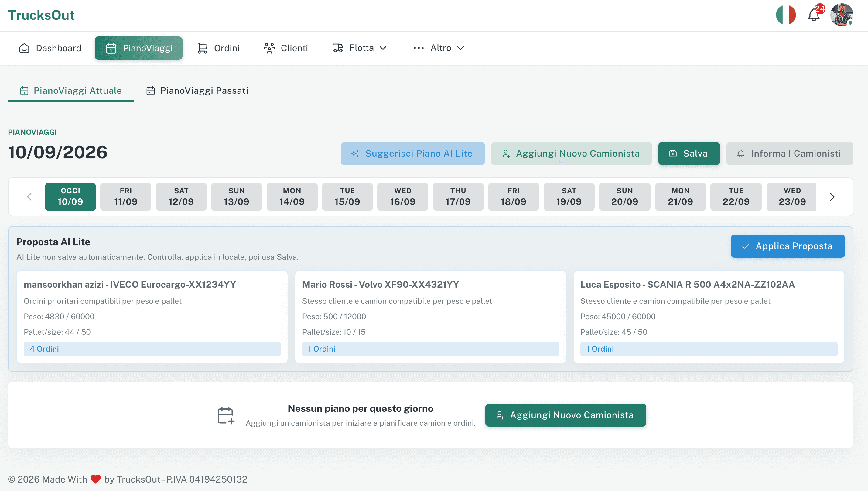Expand 1 Ordini in Mario Rossi card

(x=430, y=349)
